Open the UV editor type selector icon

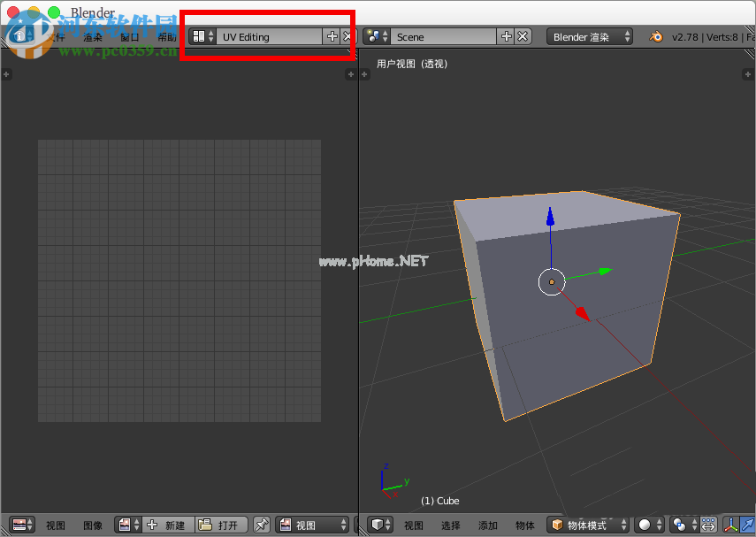click(x=21, y=525)
